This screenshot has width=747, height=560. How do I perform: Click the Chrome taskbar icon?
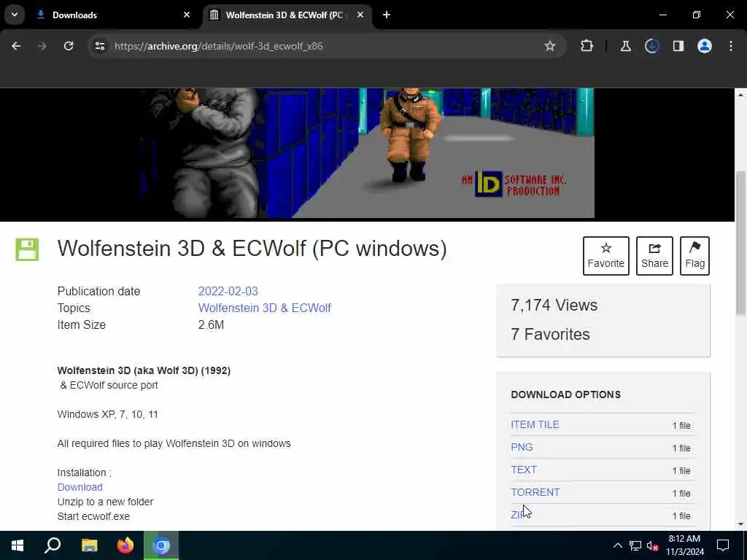[x=161, y=545]
